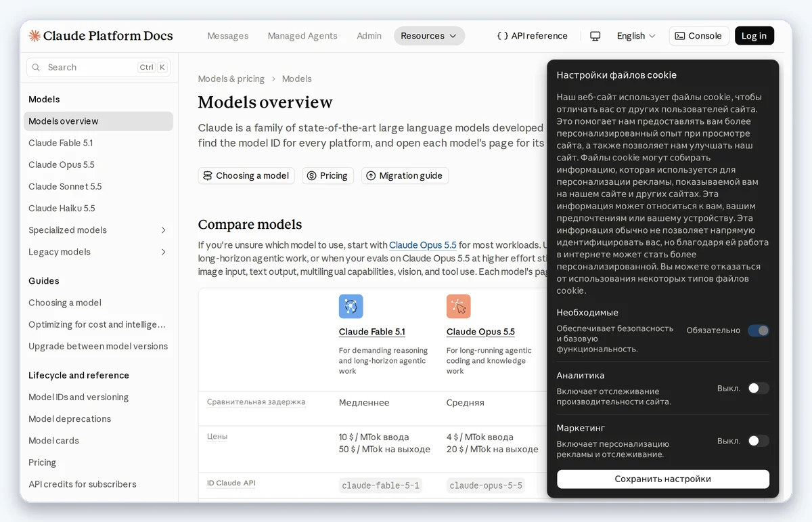Open the Admin nav tab
The image size is (812, 522).
click(369, 36)
